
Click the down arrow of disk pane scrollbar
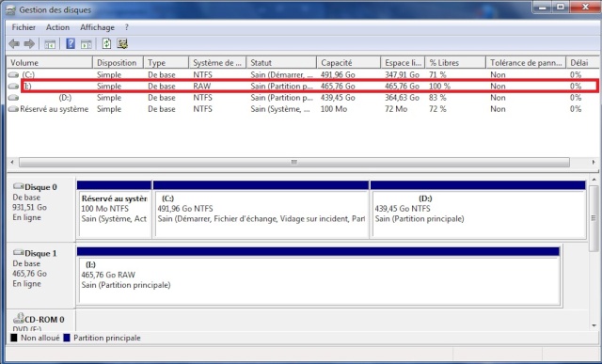coord(594,325)
